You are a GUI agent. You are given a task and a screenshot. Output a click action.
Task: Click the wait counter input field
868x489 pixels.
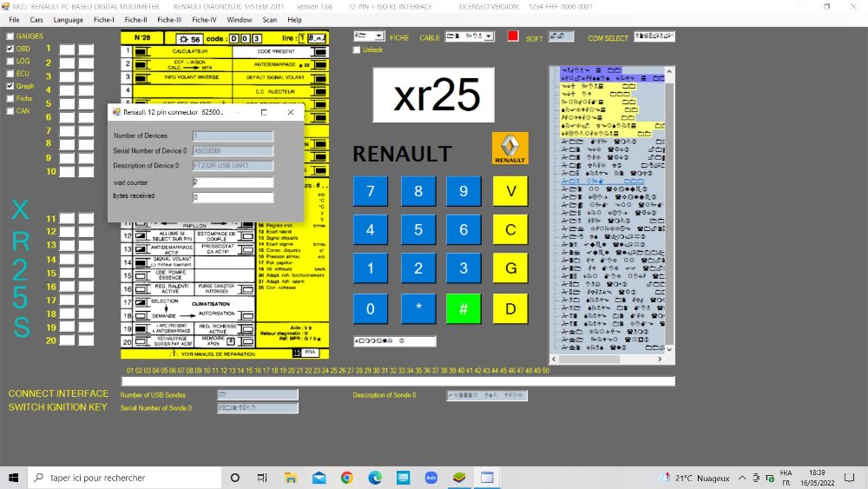coord(232,182)
